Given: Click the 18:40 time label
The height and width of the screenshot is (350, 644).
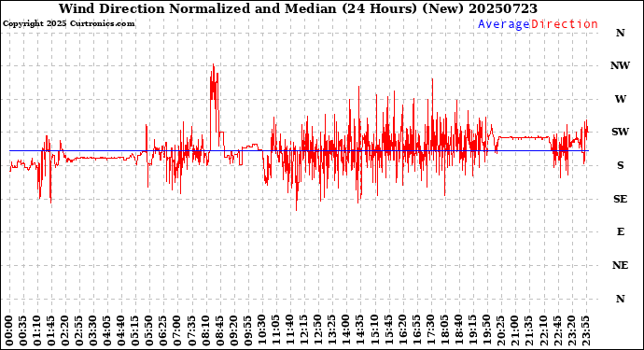Looking at the screenshot, I should 459,330.
